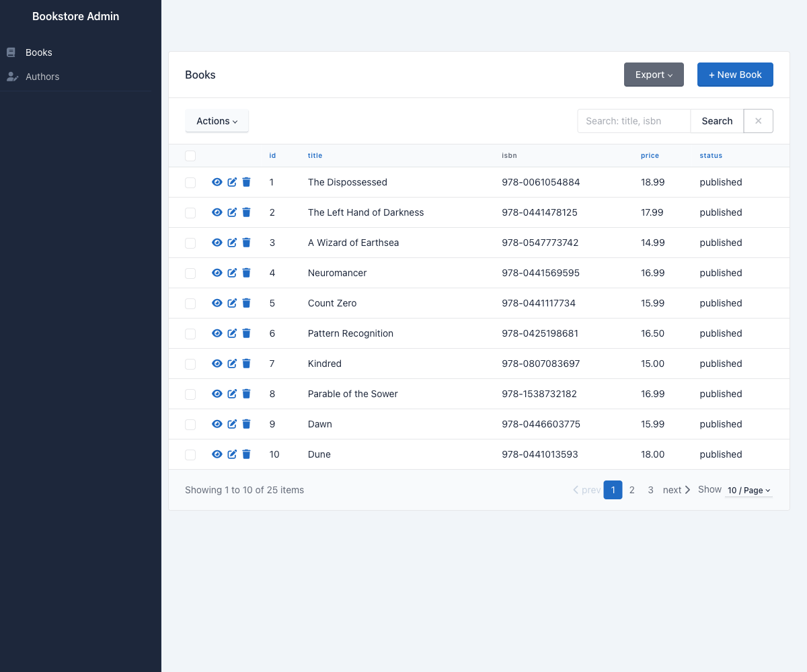807x672 pixels.
Task: View Neuromancer details via eye icon
Action: (x=217, y=273)
